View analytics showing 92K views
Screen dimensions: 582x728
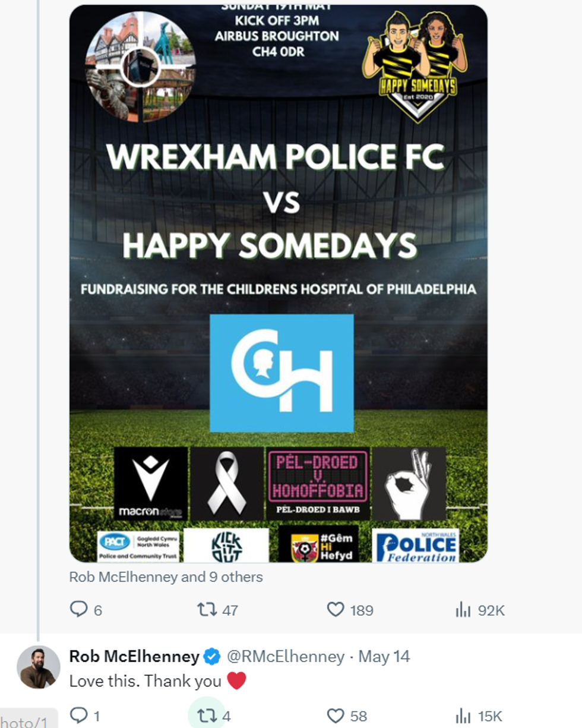tap(463, 610)
